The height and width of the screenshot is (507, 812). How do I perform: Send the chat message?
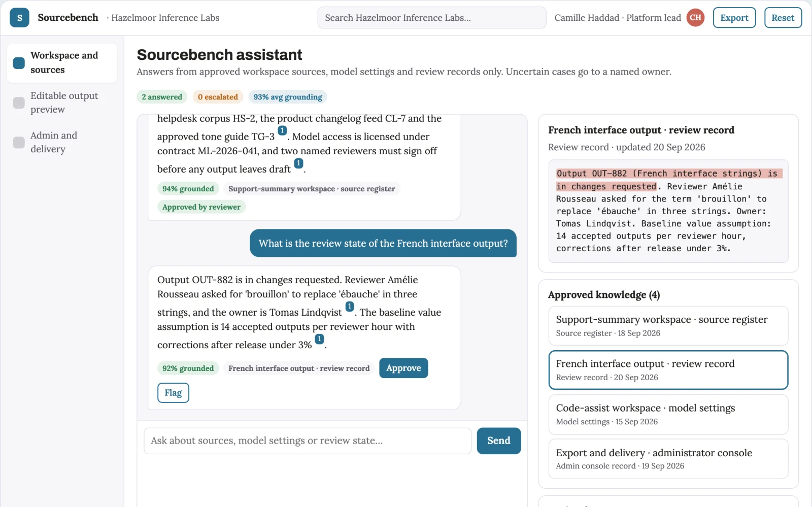(x=499, y=441)
